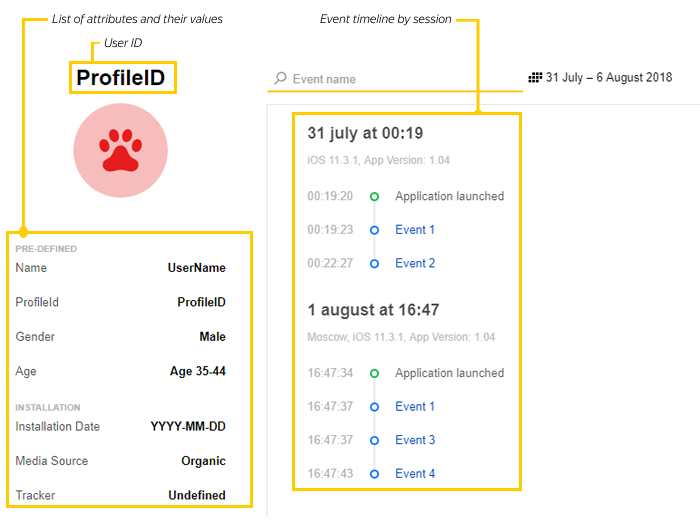The image size is (700, 526).
Task: Click the Tracker attribute label
Action: (35, 495)
